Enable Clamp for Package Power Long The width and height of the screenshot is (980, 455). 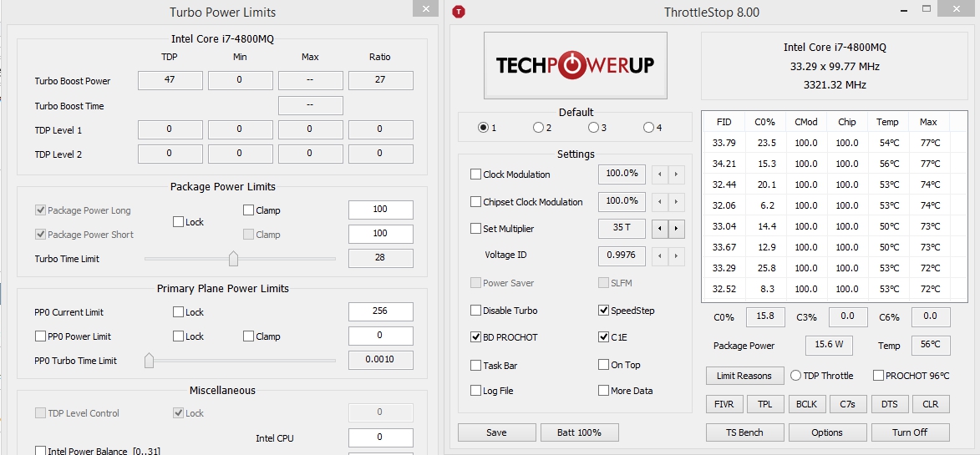248,210
